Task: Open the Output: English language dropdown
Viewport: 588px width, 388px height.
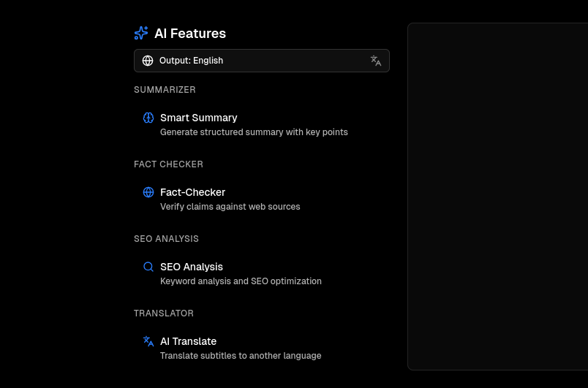Action: (261, 61)
